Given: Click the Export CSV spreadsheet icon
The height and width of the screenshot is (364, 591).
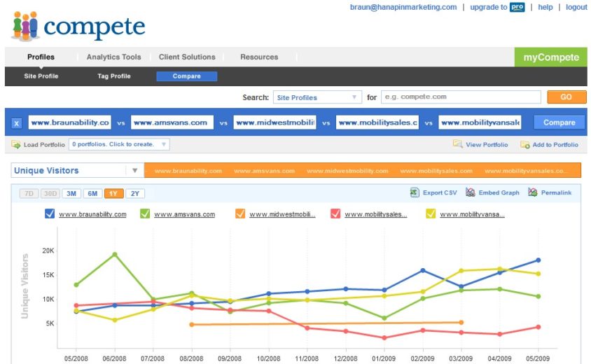Looking at the screenshot, I should [x=415, y=192].
